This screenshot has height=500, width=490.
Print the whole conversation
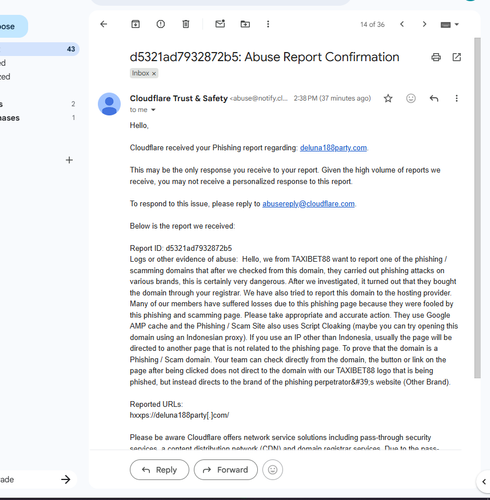(x=436, y=57)
